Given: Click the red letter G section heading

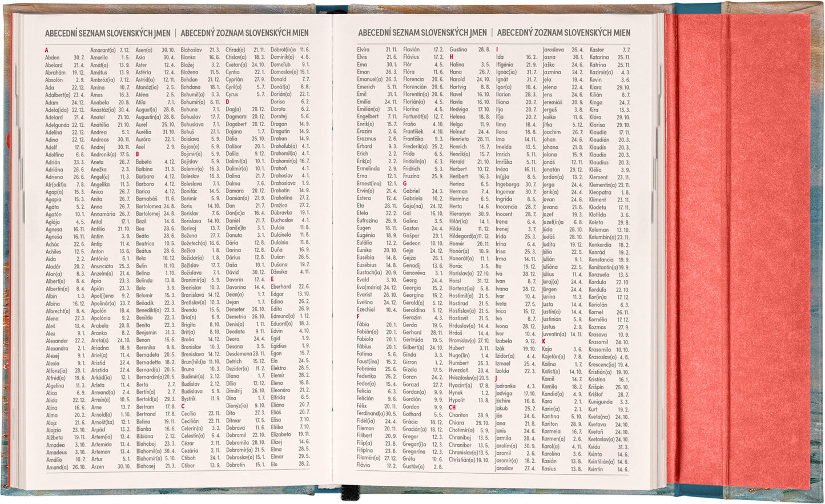Looking at the screenshot, I should click(x=405, y=184).
